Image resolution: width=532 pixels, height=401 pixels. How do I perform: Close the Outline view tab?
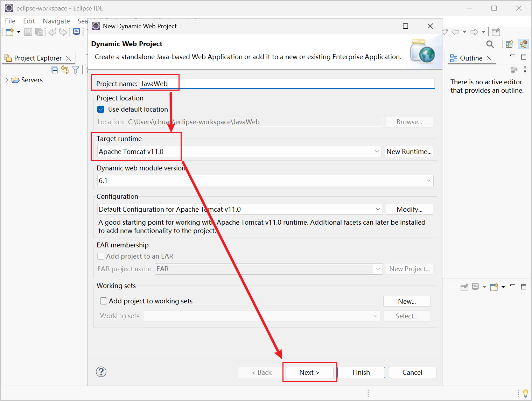pos(489,58)
